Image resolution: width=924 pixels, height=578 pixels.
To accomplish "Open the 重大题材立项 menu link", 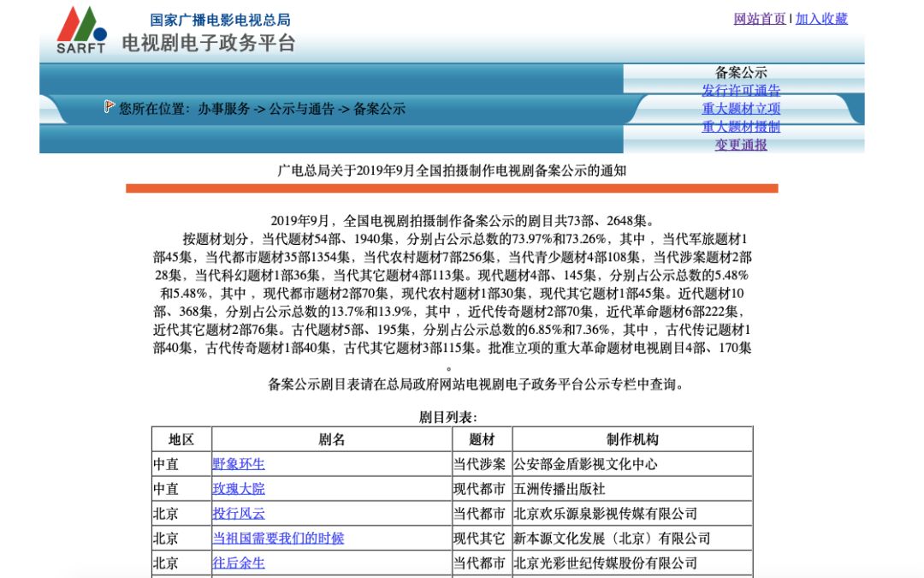I will coord(741,109).
